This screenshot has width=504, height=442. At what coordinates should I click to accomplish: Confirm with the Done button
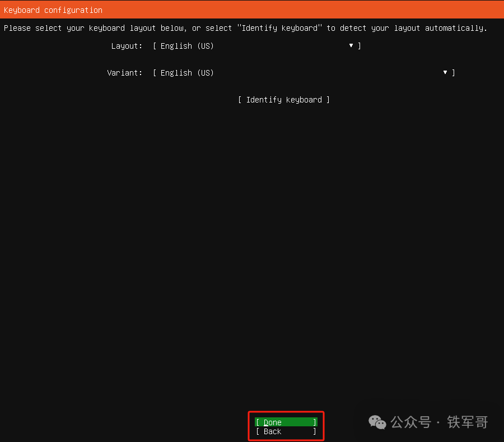coord(286,422)
